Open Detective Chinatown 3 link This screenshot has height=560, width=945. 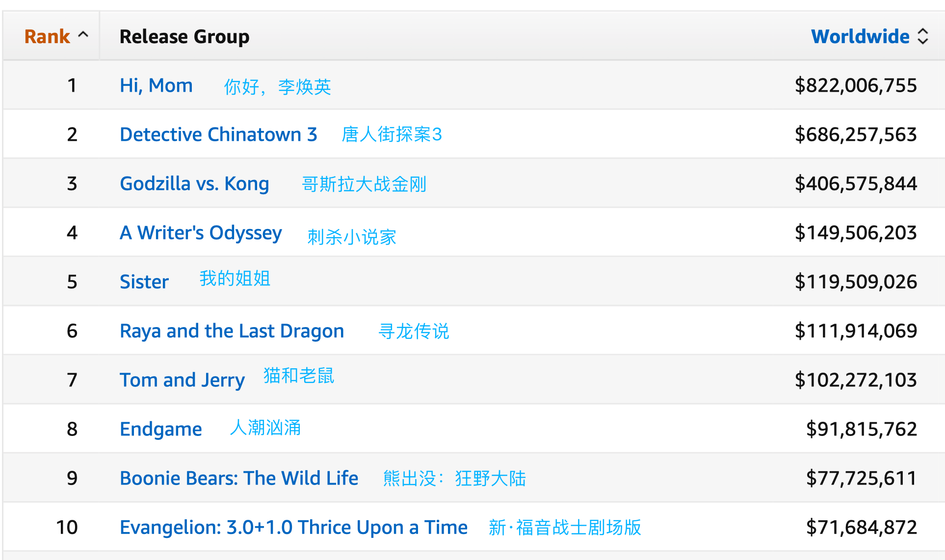tap(218, 135)
